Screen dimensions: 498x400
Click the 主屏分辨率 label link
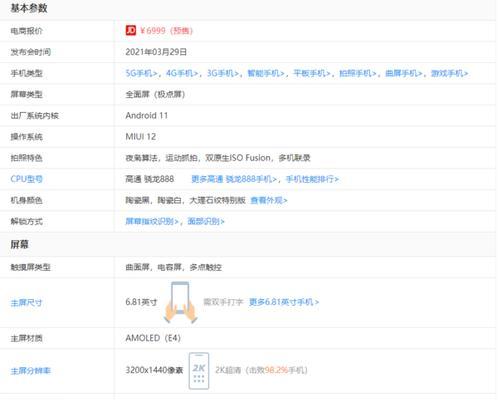31,371
